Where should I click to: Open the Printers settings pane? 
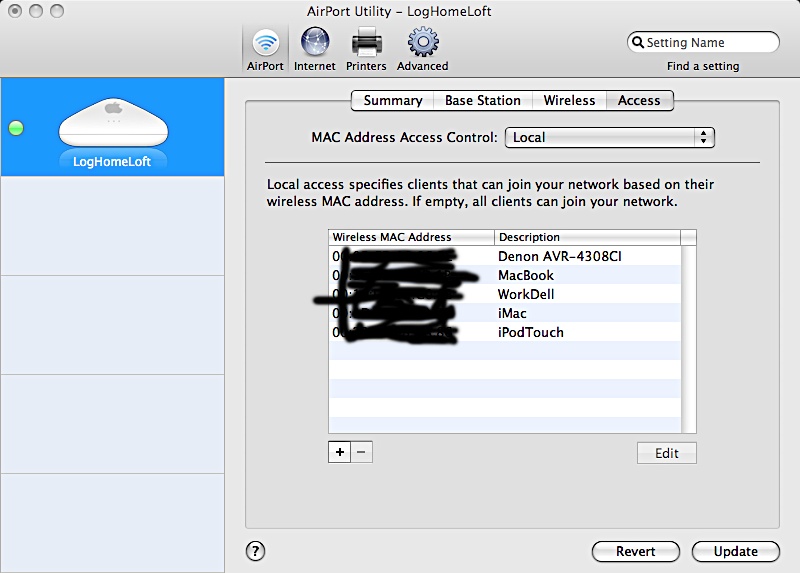366,50
